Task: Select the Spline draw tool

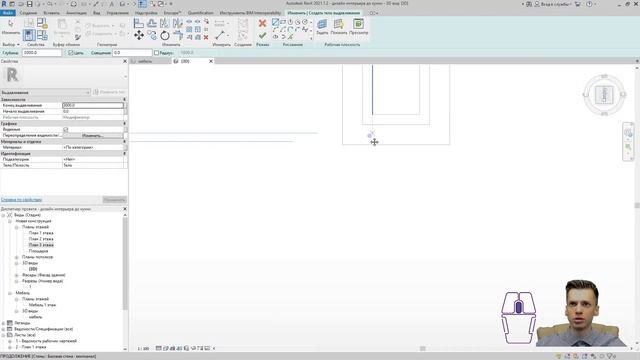Action: tap(305, 29)
